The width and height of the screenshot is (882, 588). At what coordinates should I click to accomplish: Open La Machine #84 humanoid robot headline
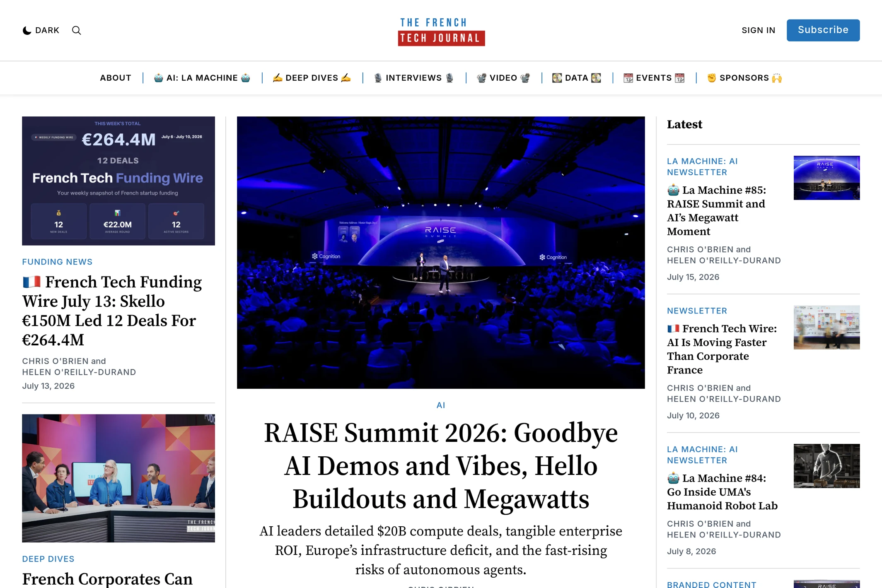click(722, 492)
